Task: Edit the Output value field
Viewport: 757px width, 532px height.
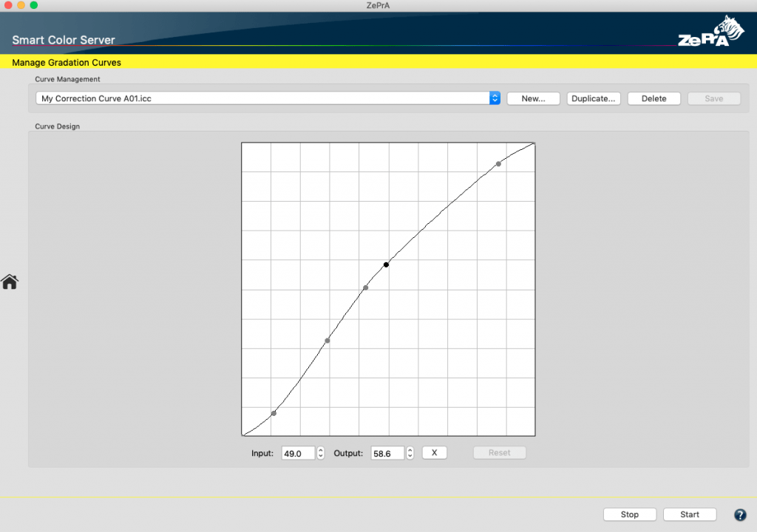Action: (387, 452)
